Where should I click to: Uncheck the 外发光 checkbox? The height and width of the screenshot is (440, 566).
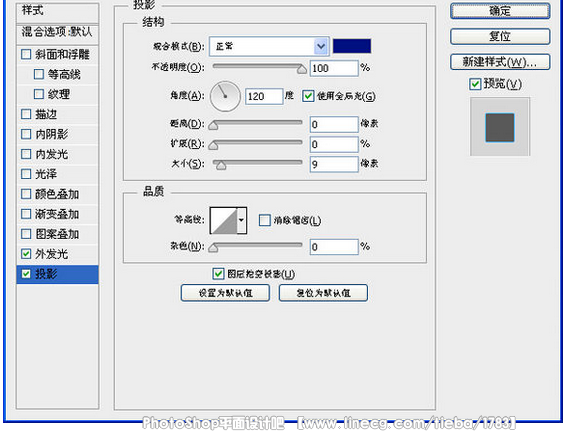pos(26,254)
